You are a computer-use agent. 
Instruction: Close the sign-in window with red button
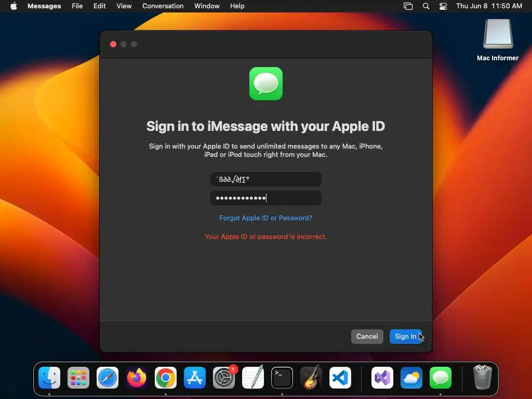click(x=113, y=45)
